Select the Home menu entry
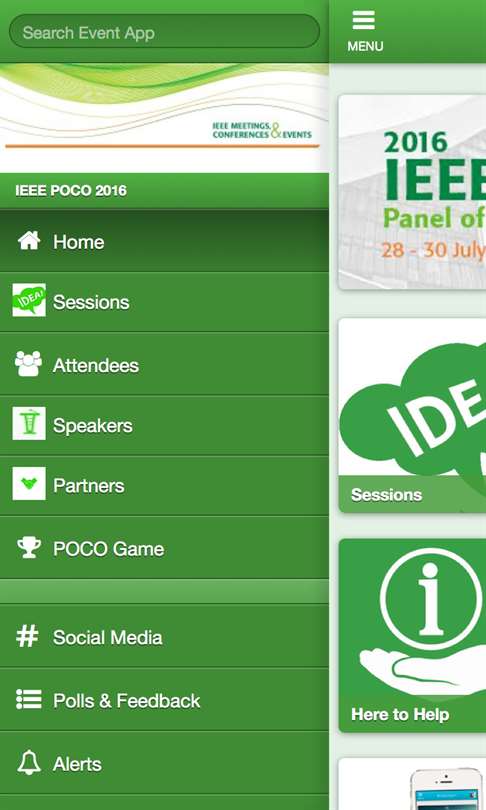This screenshot has height=810, width=486. 164,241
